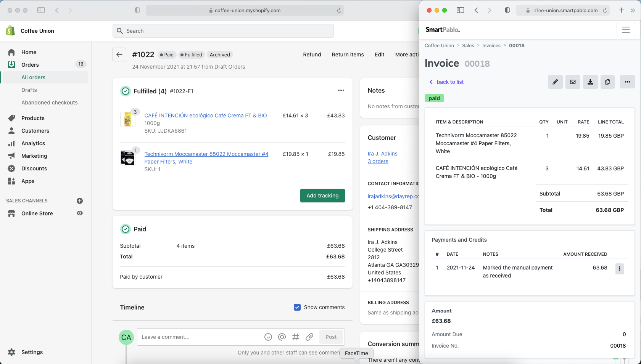
Task: Attach a file with the paperclip icon
Action: pos(309,337)
